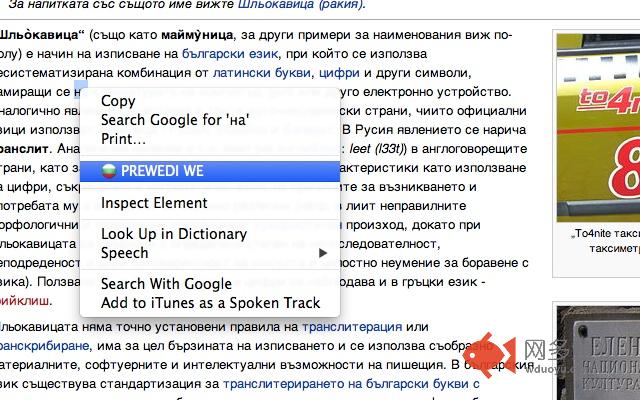Select the PREWEDI WE menu item
The image size is (640, 400).
point(210,171)
